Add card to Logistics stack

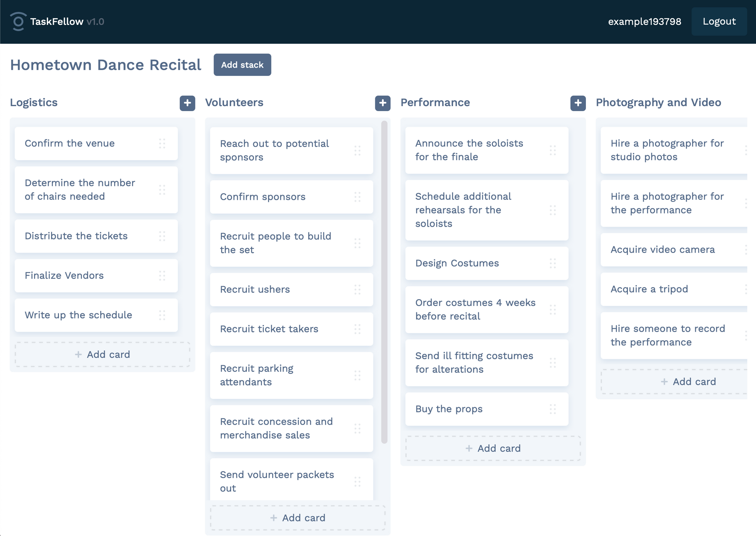pos(102,354)
